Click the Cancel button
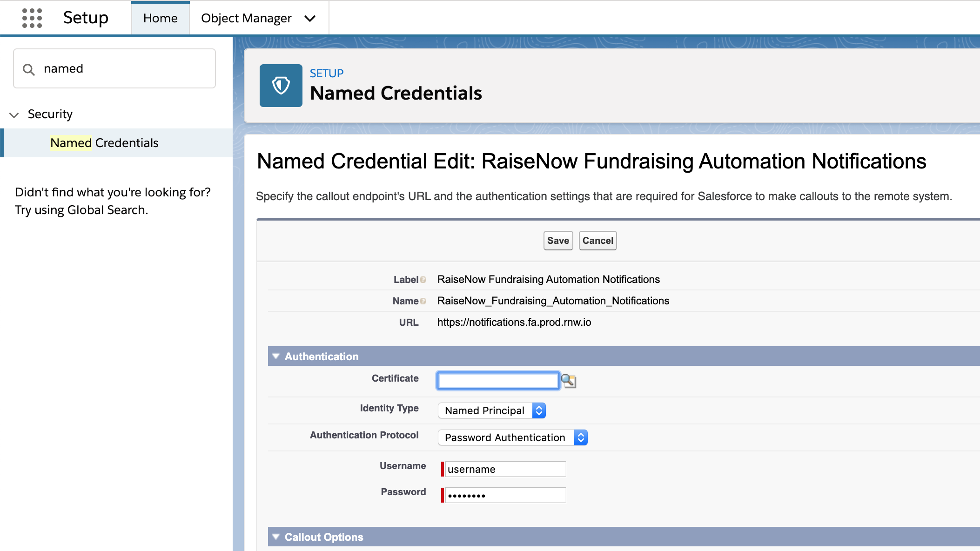 coord(598,241)
